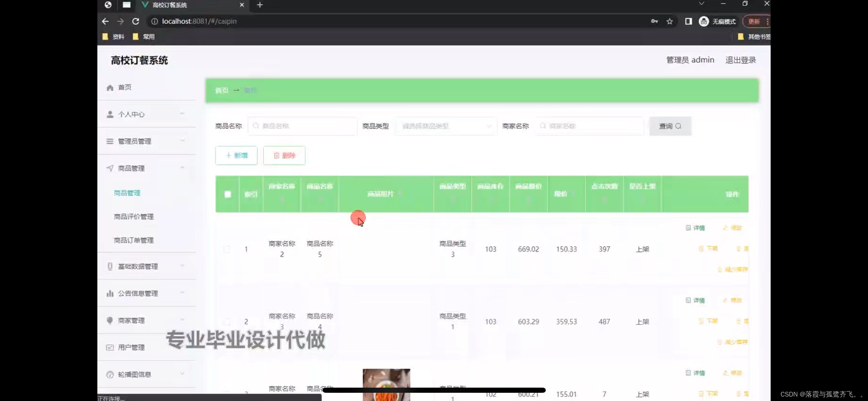Image resolution: width=868 pixels, height=401 pixels.
Task: Click the incognito 无痕模式 icon
Action: coord(704,21)
